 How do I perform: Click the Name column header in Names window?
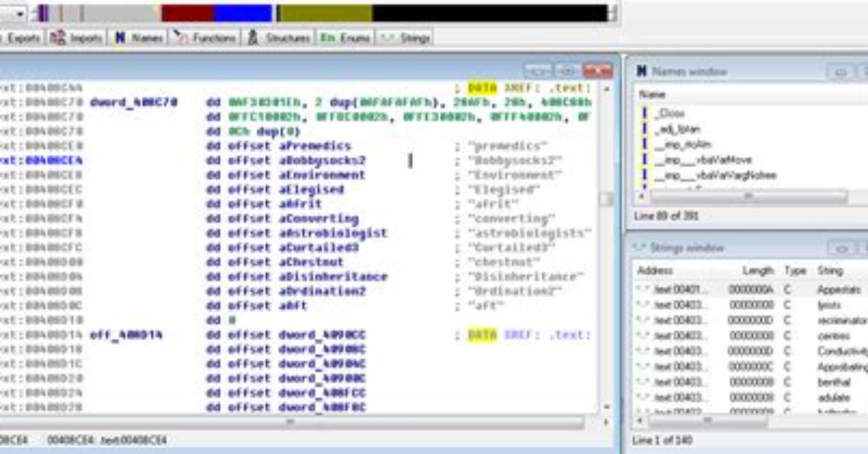pos(652,94)
